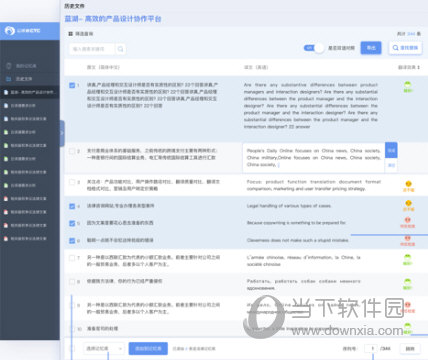Click the second red file icon in the sidebar
Viewport: 428px width, 360px height.
[x=6, y=212]
